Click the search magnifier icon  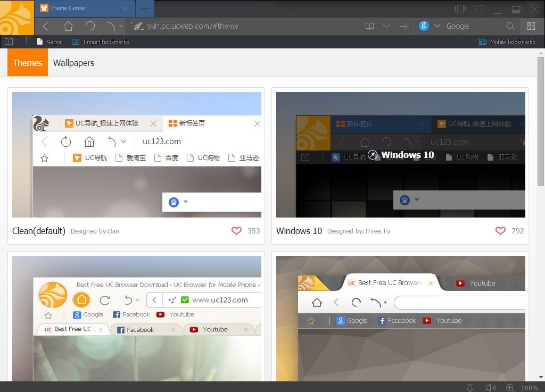click(510, 26)
